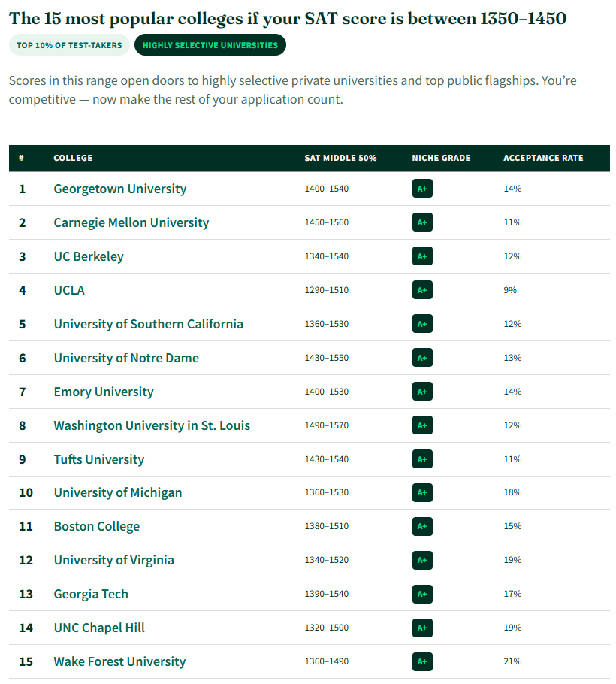
Task: Open the Boston College link
Action: coord(96,526)
